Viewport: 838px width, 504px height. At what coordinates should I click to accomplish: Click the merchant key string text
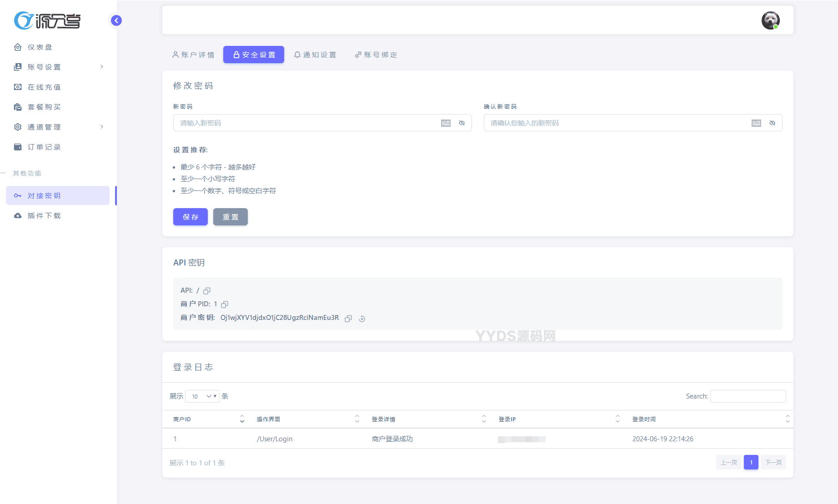point(280,318)
